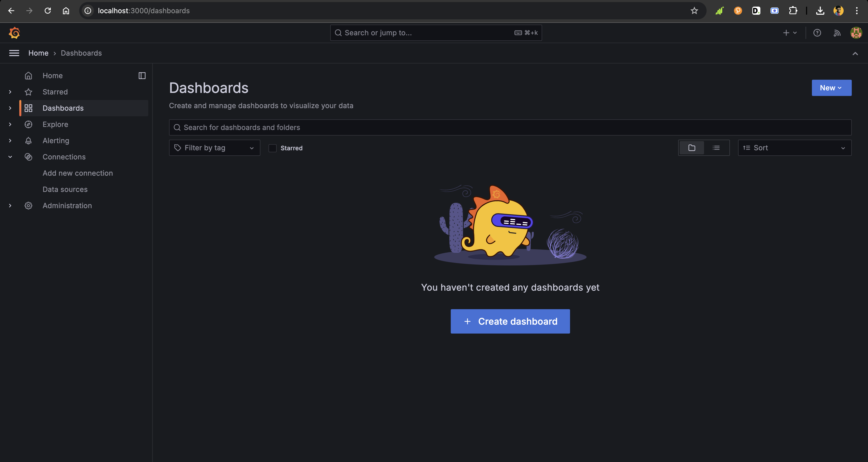Click the Connections plug icon
Screen dimensions: 868x462
click(28, 156)
